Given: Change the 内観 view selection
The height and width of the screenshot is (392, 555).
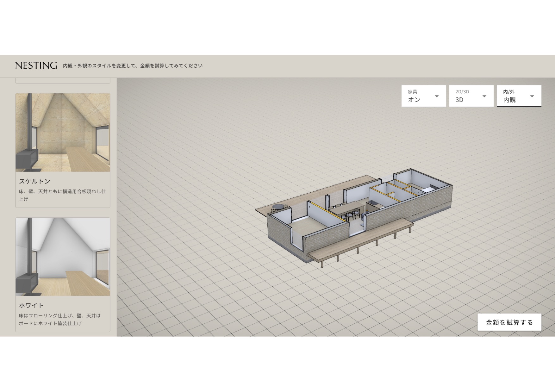Looking at the screenshot, I should [x=509, y=100].
